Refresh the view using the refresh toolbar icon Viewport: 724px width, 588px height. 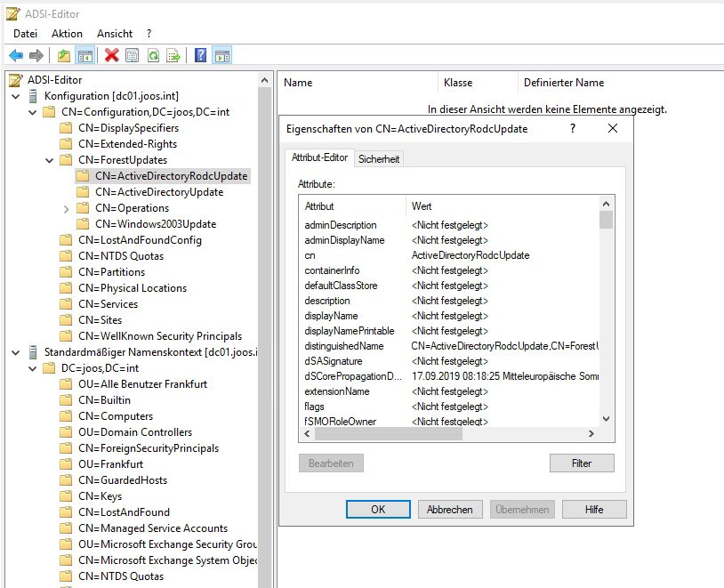tap(152, 55)
